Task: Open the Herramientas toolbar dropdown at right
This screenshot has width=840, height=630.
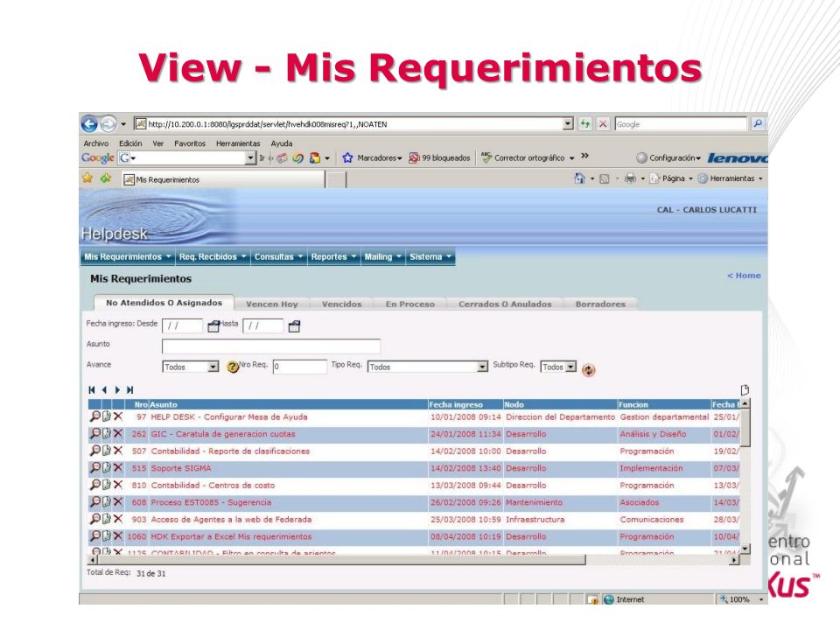Action: pos(730,178)
